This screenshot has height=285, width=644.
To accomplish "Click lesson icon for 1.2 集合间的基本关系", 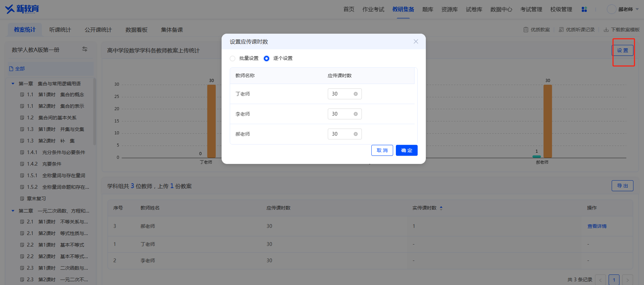I will (x=22, y=118).
